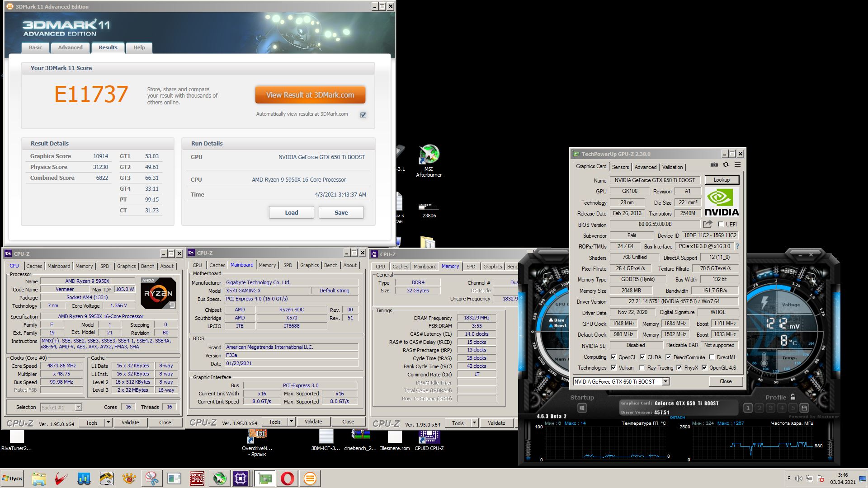Image resolution: width=868 pixels, height=488 pixels.
Task: Open cinebench desktop shortcut
Action: pyautogui.click(x=360, y=440)
